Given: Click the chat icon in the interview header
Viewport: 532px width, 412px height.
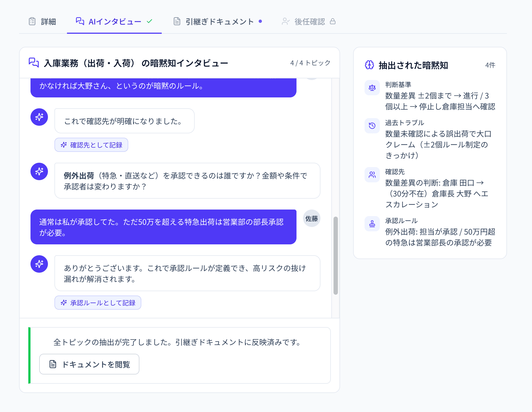Looking at the screenshot, I should 34,63.
